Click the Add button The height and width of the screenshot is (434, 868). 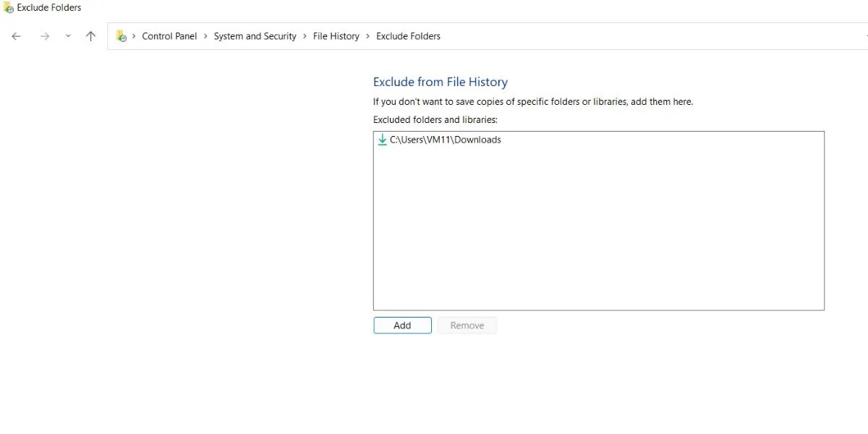[x=402, y=325]
